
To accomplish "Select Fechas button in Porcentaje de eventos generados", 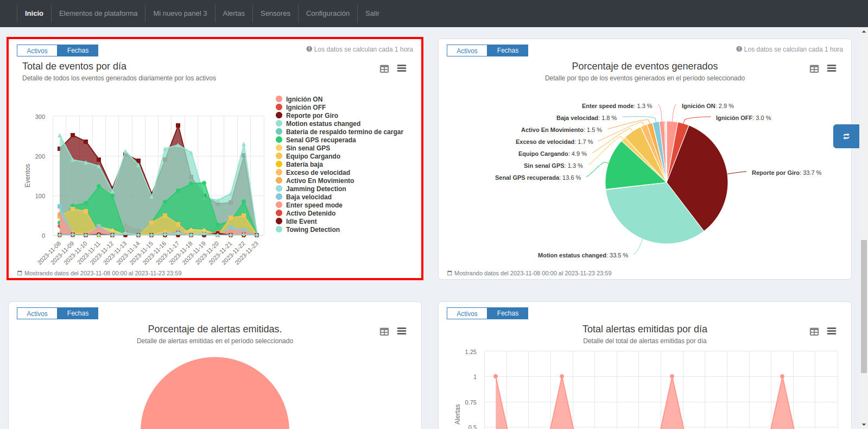I will point(508,51).
